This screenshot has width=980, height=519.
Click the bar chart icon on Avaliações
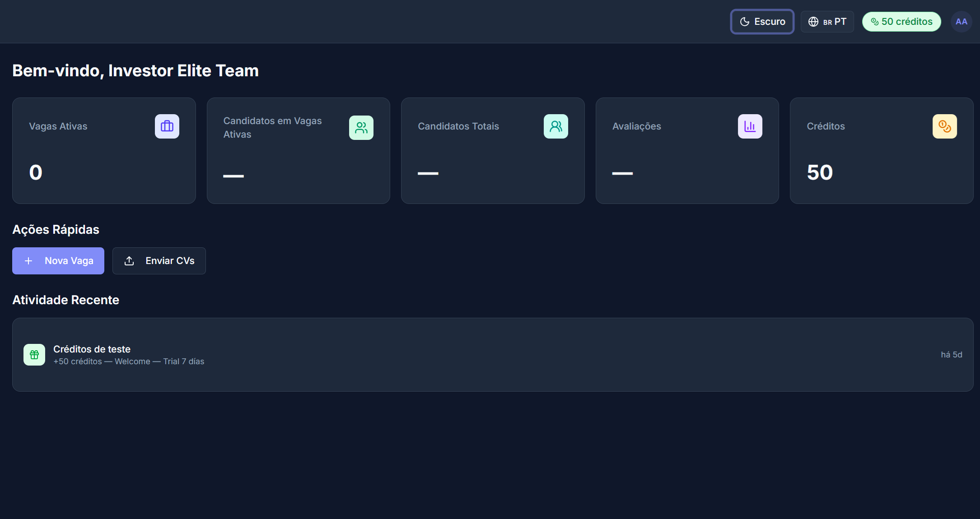(x=750, y=126)
